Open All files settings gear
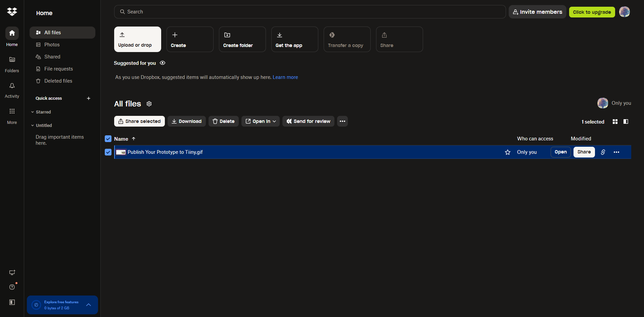The height and width of the screenshot is (317, 644). 149,104
